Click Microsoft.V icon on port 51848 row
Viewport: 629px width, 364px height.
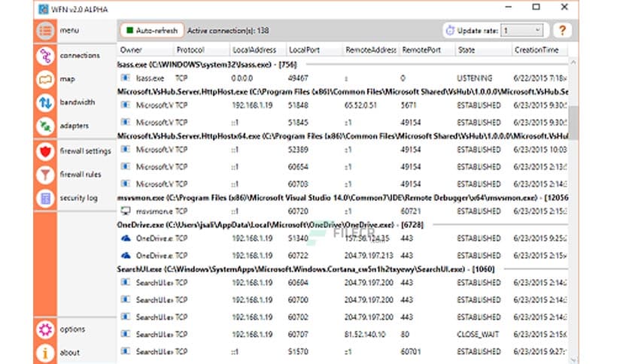[x=126, y=105]
